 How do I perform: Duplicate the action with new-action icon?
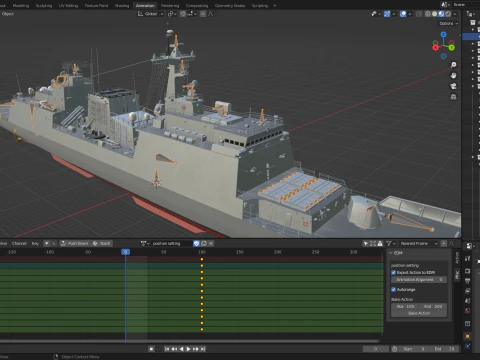[204, 243]
